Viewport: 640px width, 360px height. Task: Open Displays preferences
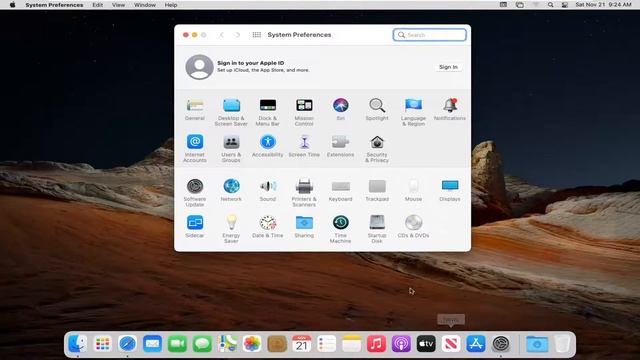[450, 190]
